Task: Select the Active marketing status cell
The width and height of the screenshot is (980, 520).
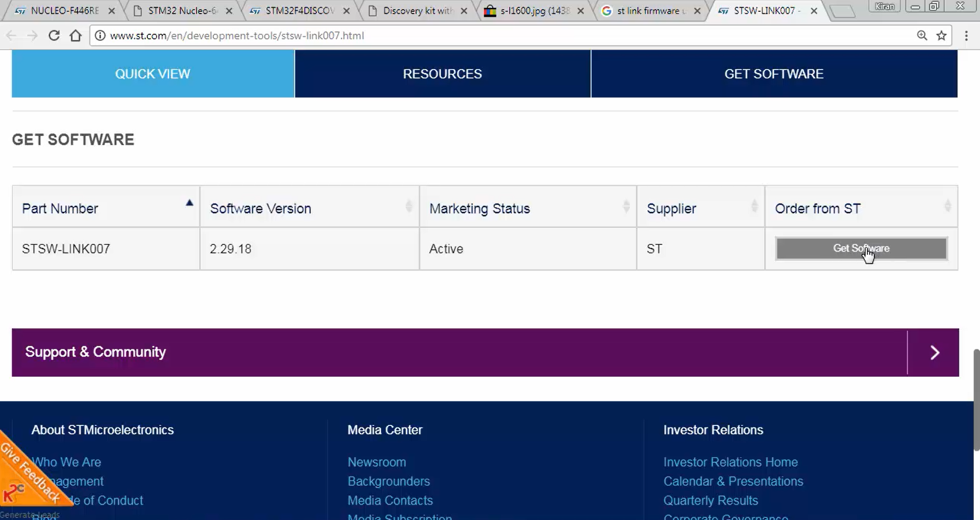Action: pyautogui.click(x=528, y=248)
